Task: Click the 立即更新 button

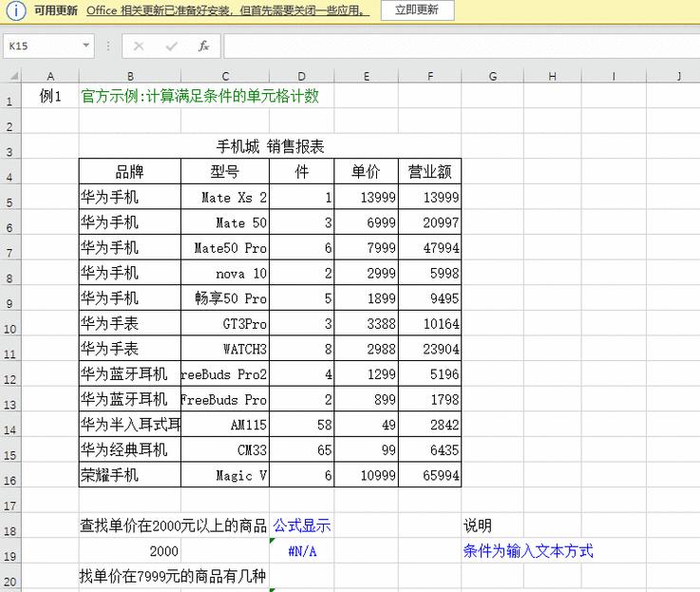Action: [417, 10]
